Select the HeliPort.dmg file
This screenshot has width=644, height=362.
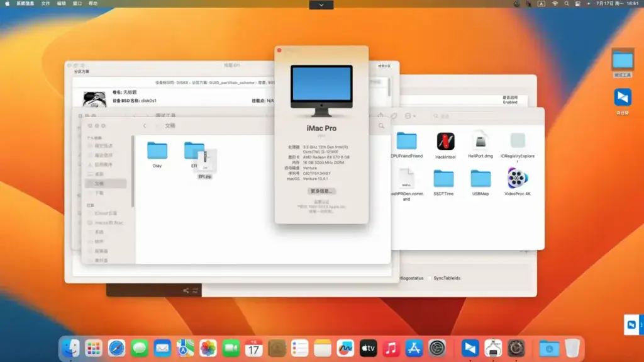pos(480,142)
